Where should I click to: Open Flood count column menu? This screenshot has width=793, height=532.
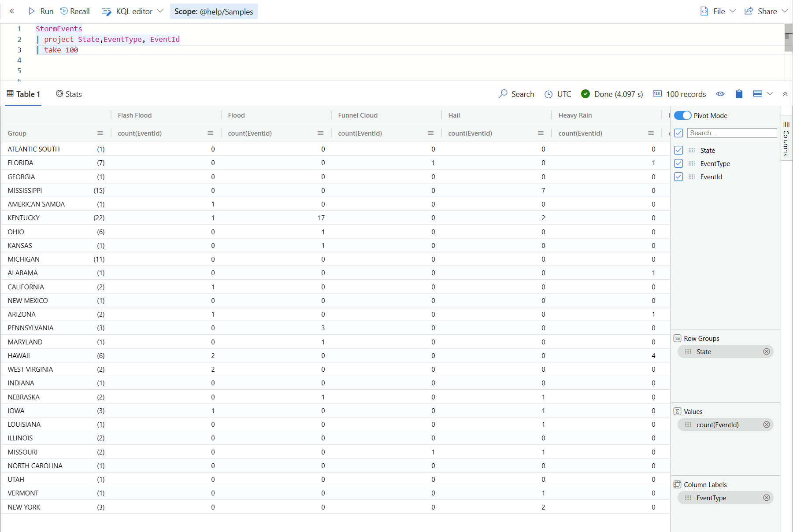pos(321,133)
